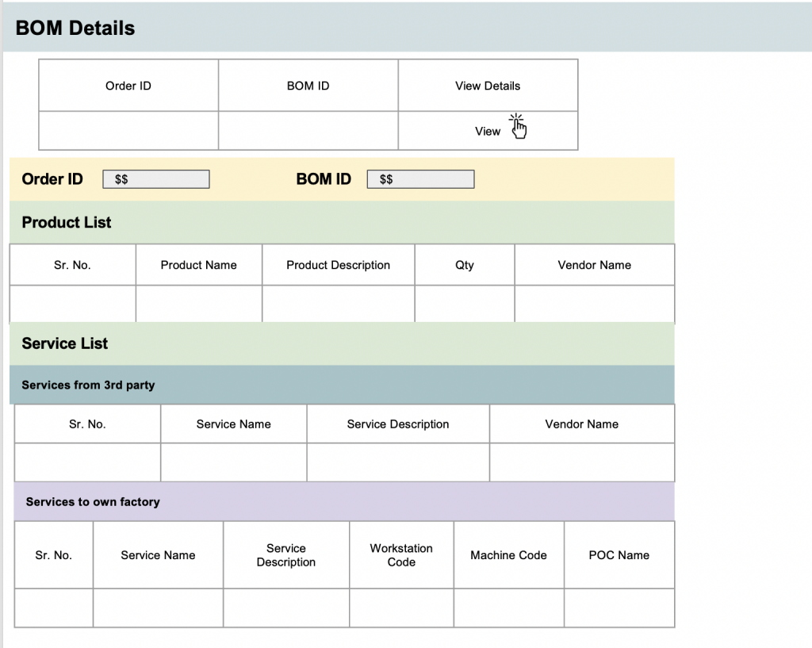This screenshot has height=648, width=812.
Task: Focus the BOM ID input field
Action: (x=420, y=179)
